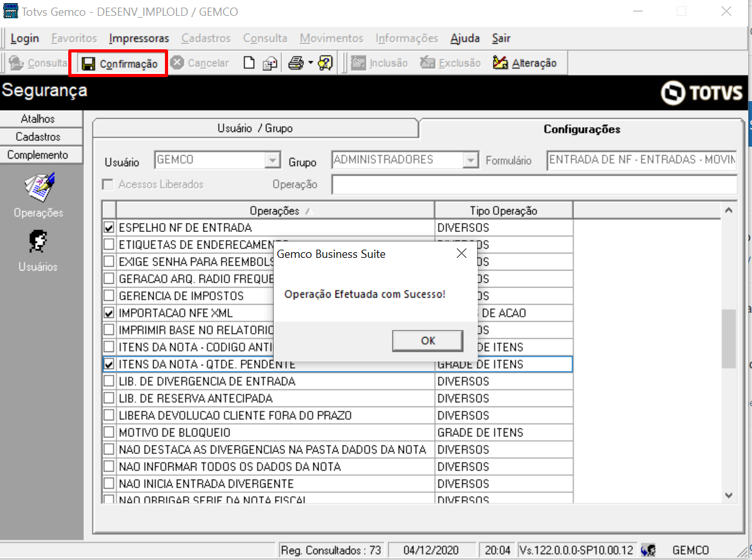The image size is (752, 560).
Task: Open the Grupo ADMINISTRADORES dropdown
Action: pyautogui.click(x=471, y=160)
